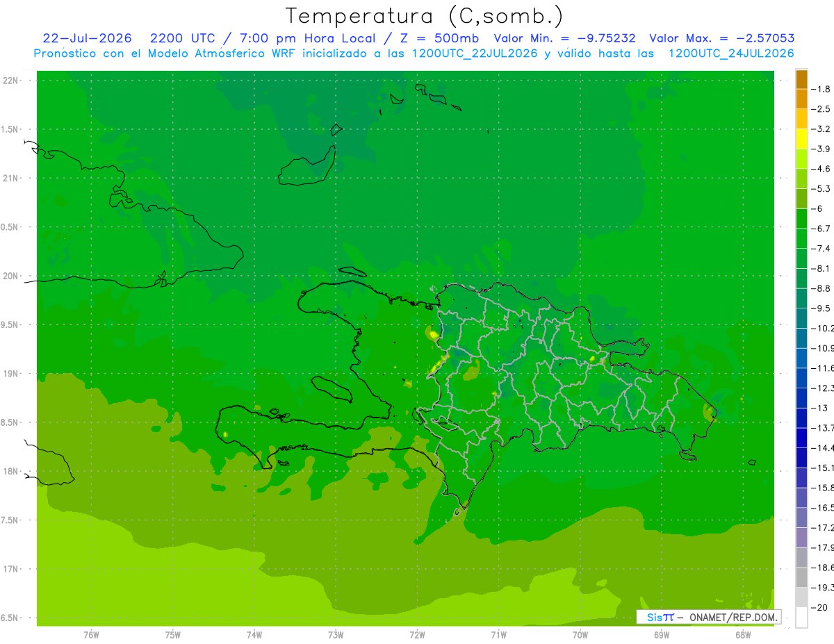This screenshot has height=644, width=834.
Task: Click the gray swatch between -18.6 and -19.3
Action: pos(801,577)
